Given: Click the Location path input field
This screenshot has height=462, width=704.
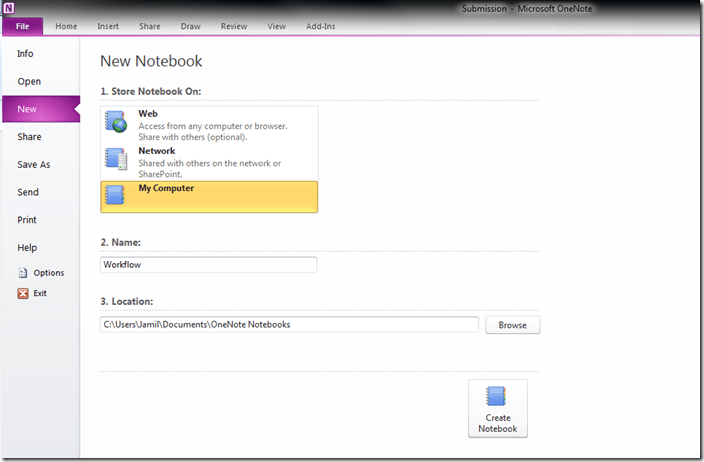Looking at the screenshot, I should point(290,324).
